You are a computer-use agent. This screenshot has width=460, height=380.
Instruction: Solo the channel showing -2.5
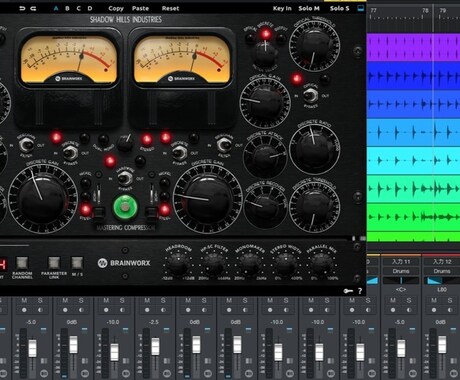(163, 300)
